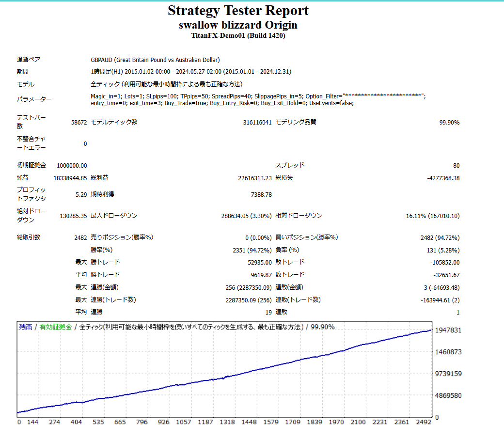504x425 pixels.
Task: Click chart y-axis label 9739159
Action: [x=448, y=374]
